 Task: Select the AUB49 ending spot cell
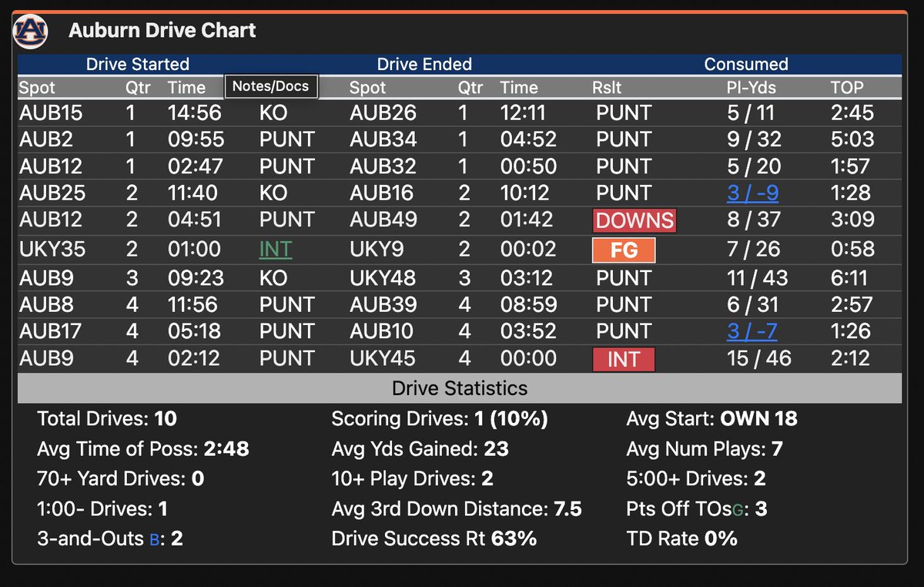[382, 220]
